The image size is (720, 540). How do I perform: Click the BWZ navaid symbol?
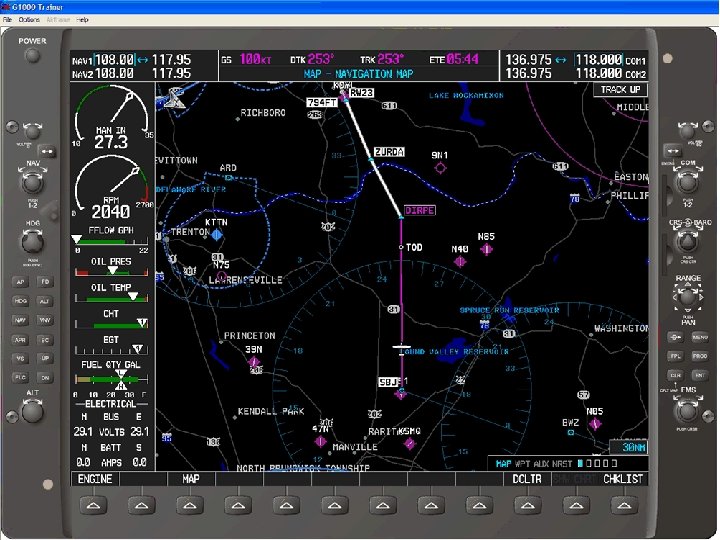pyautogui.click(x=571, y=433)
